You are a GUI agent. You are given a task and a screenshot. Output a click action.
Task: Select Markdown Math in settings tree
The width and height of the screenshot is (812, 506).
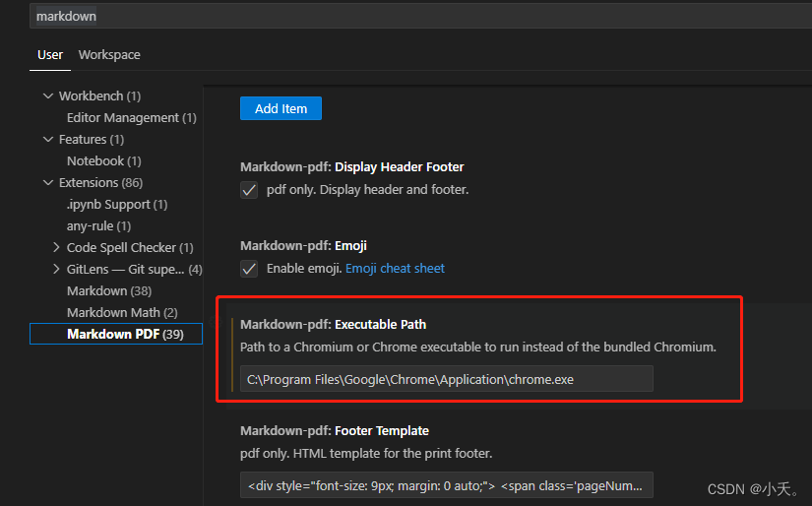pyautogui.click(x=122, y=312)
